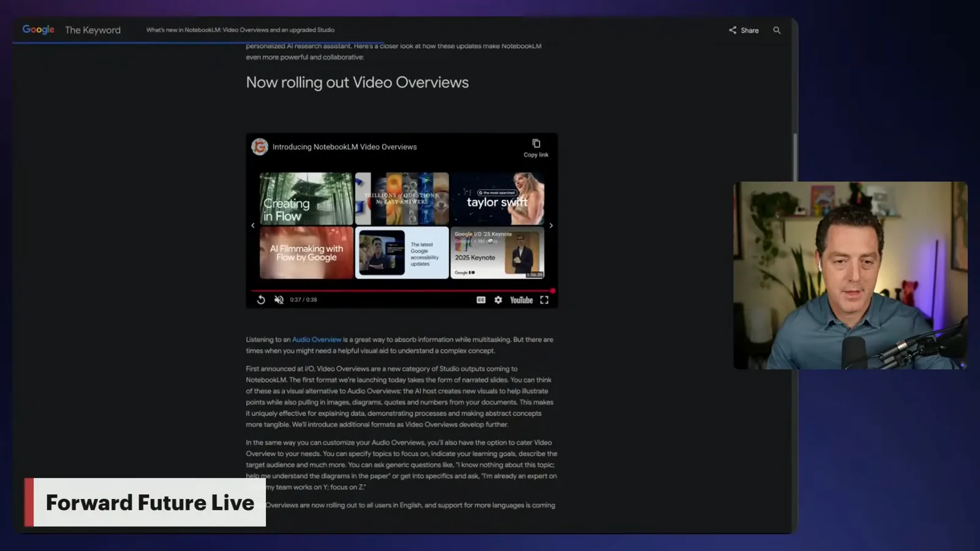Click the Google channel avatar on video

click(x=260, y=147)
